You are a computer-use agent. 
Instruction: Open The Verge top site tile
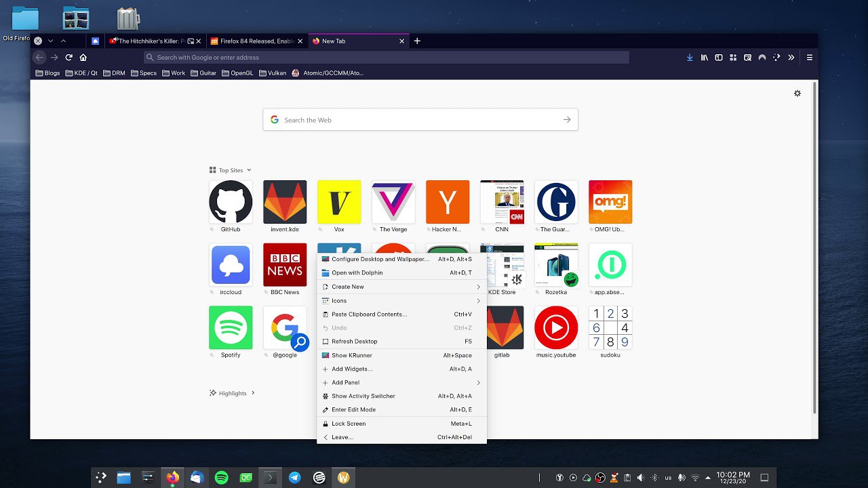393,202
